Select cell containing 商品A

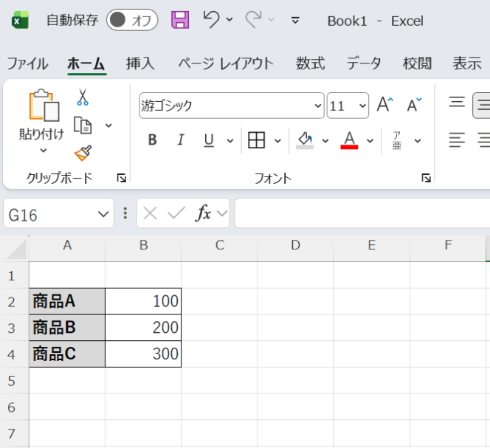67,302
